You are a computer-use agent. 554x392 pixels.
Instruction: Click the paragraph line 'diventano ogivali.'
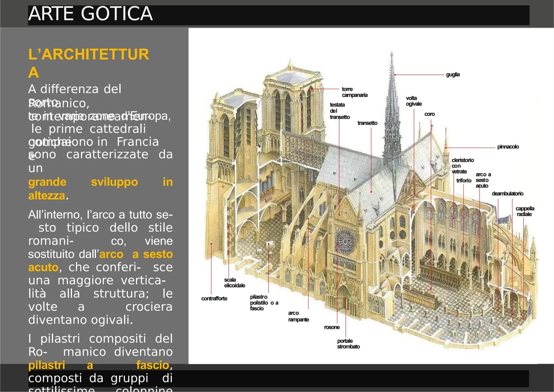click(x=81, y=320)
